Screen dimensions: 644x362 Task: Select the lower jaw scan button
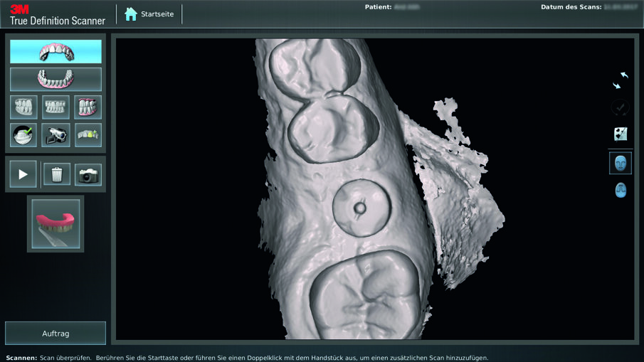[56, 79]
